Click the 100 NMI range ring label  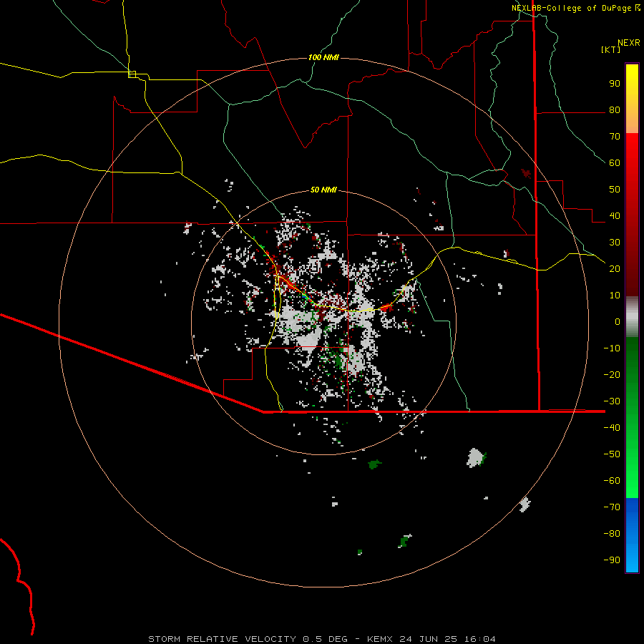point(323,57)
